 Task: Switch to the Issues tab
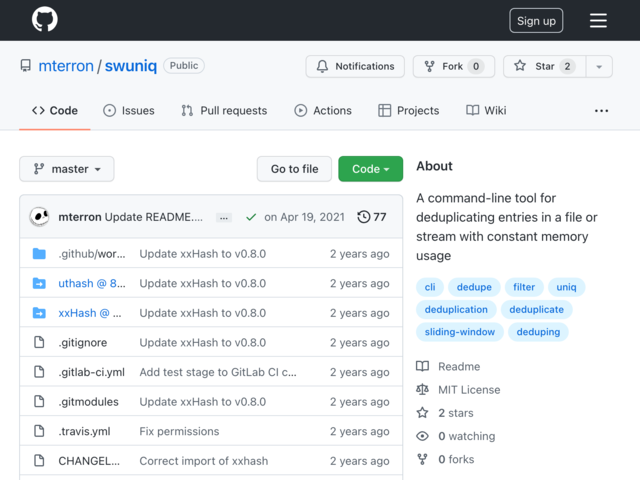tap(129, 111)
